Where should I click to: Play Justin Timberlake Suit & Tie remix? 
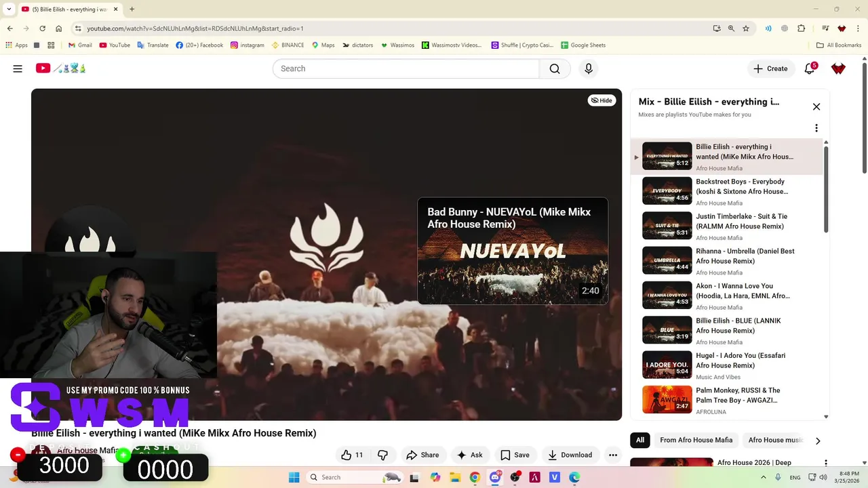[726, 226]
